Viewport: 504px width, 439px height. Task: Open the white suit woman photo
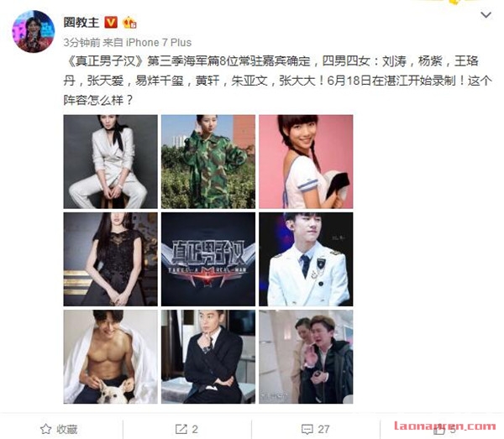[x=111, y=161]
